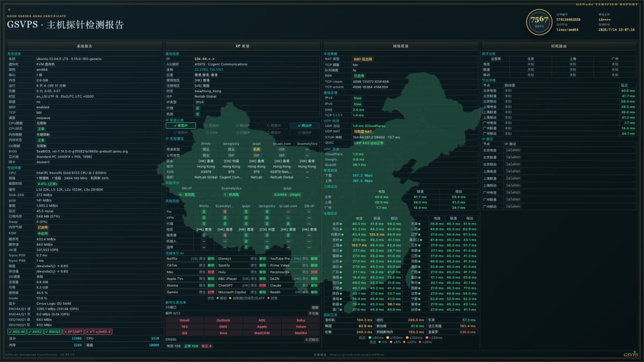Image resolution: width=644 pixels, height=362 pixels.
Task: Click the UDP 443 QUIC status badge
Action: pos(369,143)
